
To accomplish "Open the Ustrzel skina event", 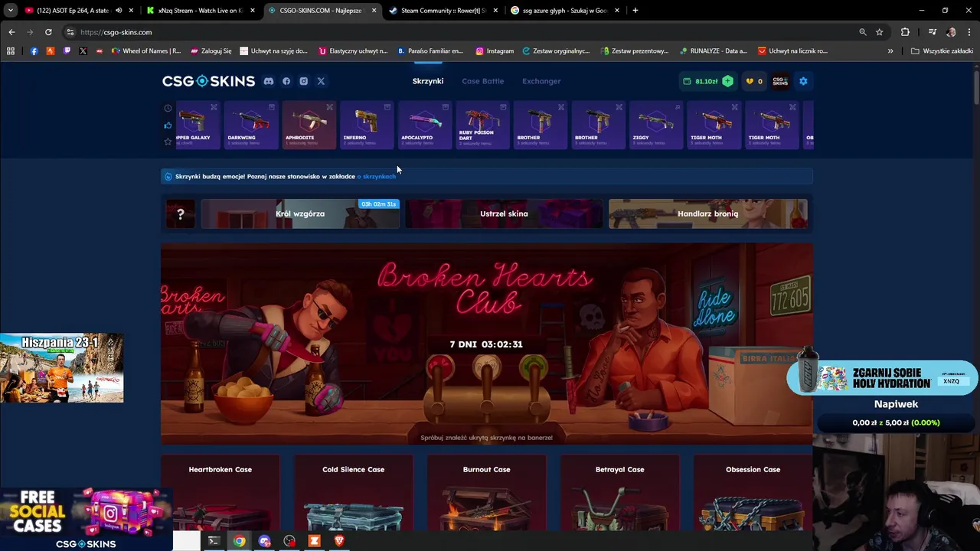I will (x=504, y=214).
